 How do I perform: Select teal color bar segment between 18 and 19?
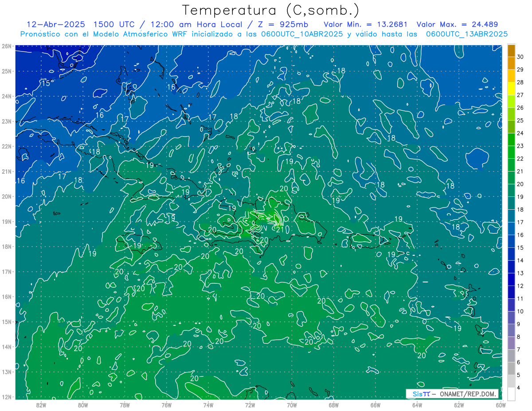pyautogui.click(x=511, y=203)
